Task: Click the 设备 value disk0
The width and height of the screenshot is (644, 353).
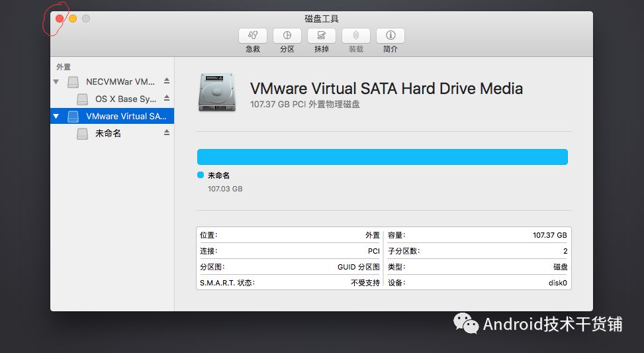Action: [558, 283]
